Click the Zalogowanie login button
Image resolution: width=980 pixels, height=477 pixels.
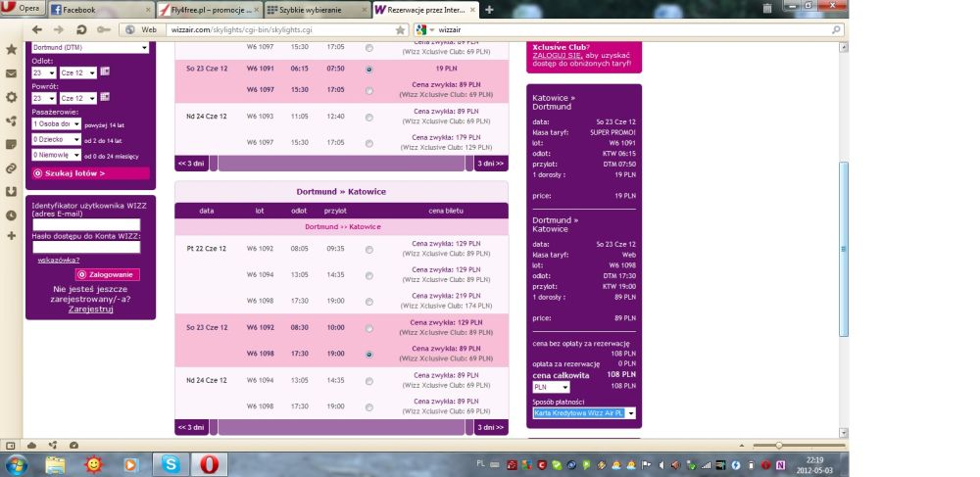click(108, 274)
